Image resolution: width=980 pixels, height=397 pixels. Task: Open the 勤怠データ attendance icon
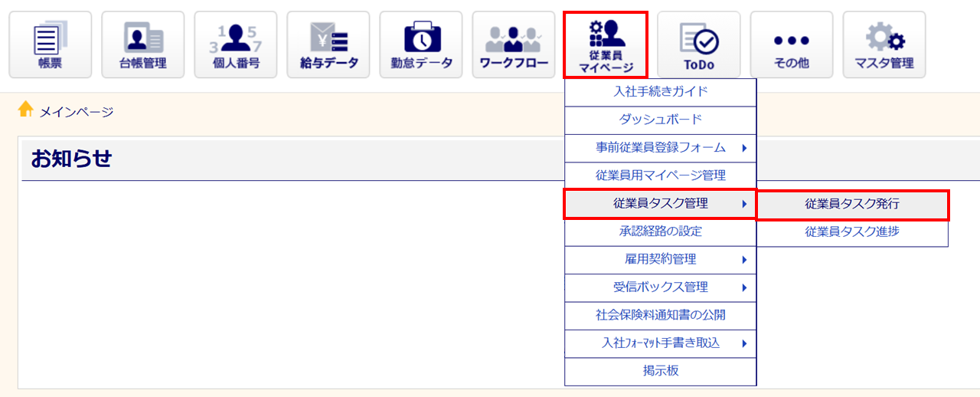tap(421, 45)
